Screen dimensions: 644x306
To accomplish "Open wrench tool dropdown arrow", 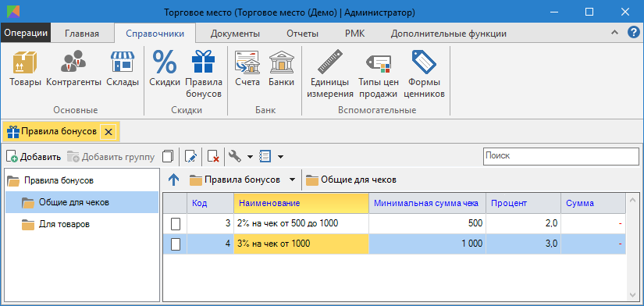I will point(250,156).
